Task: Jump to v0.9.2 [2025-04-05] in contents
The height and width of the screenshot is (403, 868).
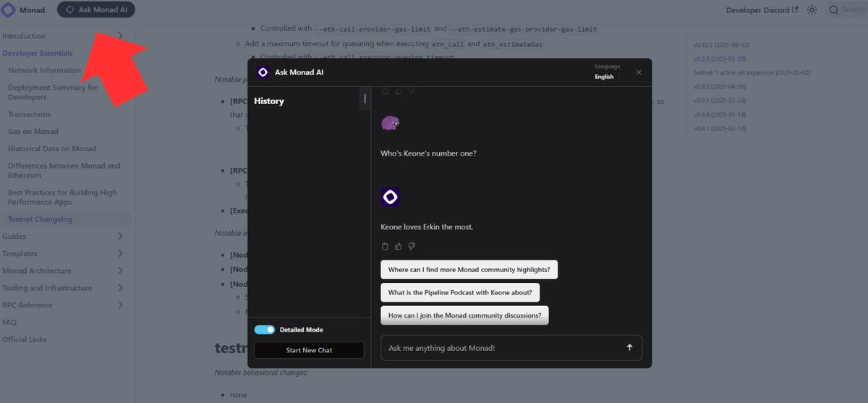Action: [x=720, y=87]
